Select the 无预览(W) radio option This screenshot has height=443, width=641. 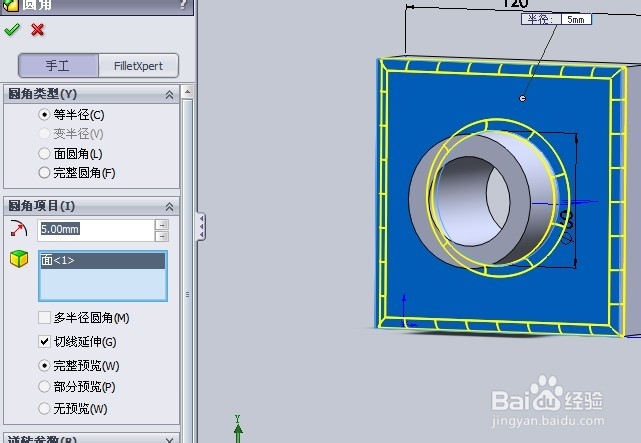pos(44,408)
